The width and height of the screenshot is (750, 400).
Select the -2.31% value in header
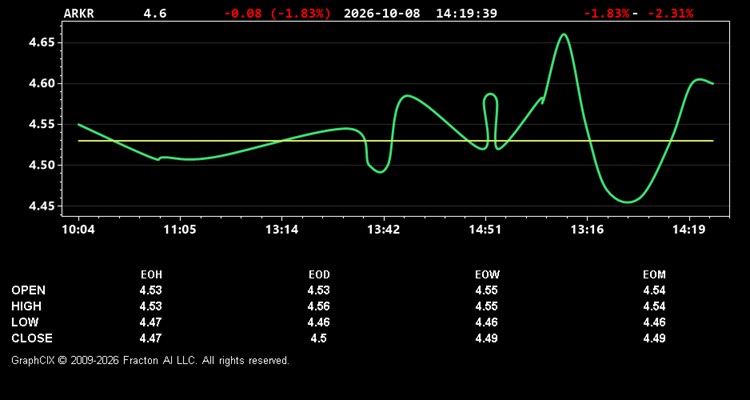click(670, 13)
